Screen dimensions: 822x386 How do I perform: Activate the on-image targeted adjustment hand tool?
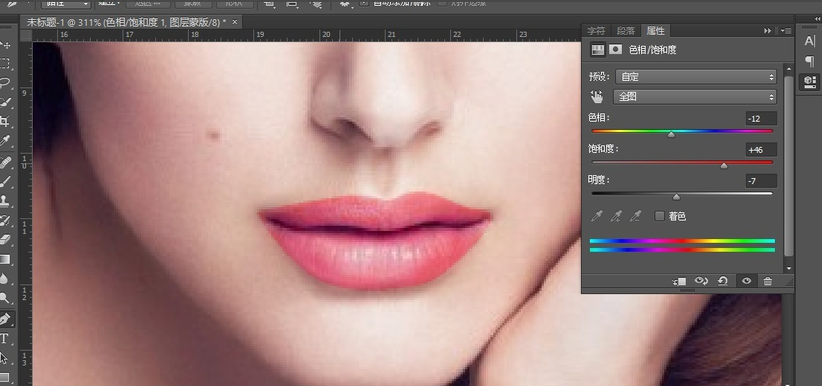(597, 96)
